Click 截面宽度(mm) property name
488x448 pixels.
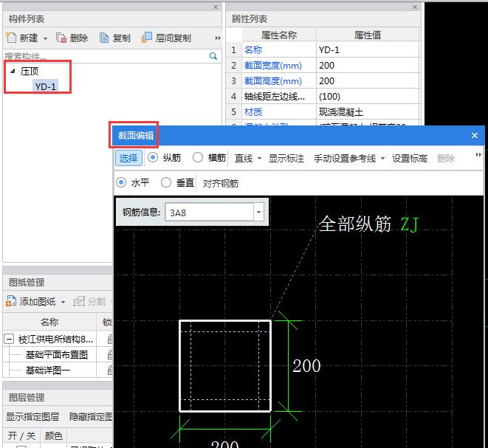coord(273,66)
